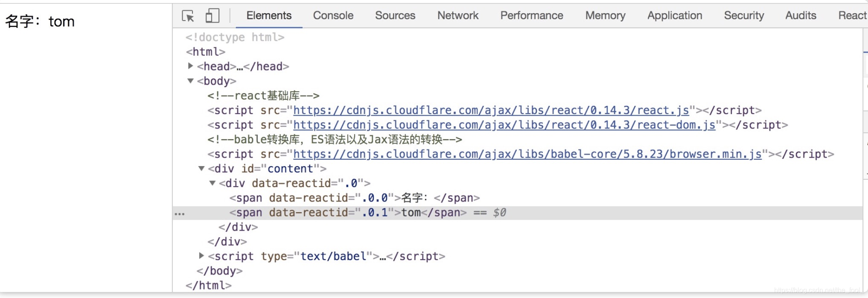Viewport: 868px width, 298px height.
Task: Expand the script type="text/babel" node
Action: 201,255
